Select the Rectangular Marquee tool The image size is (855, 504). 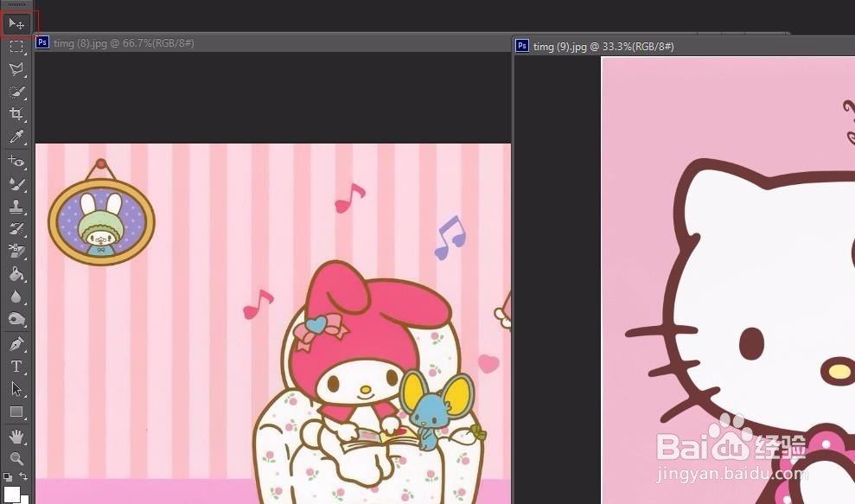click(x=16, y=47)
